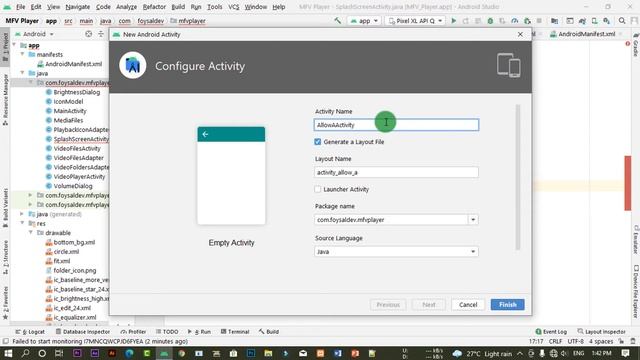The image size is (640, 360).
Task: Click the 4 spaces indent status entry
Action: 601,341
